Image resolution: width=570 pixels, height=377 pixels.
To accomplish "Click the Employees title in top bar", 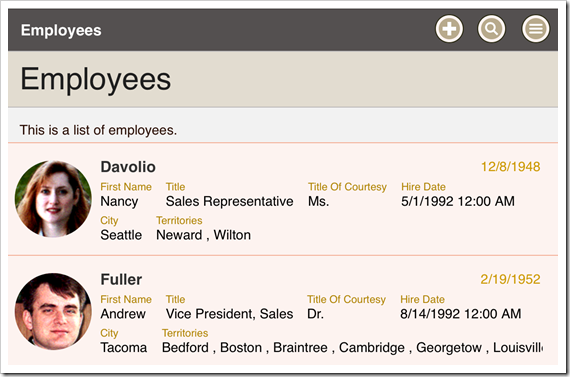I will pos(61,30).
